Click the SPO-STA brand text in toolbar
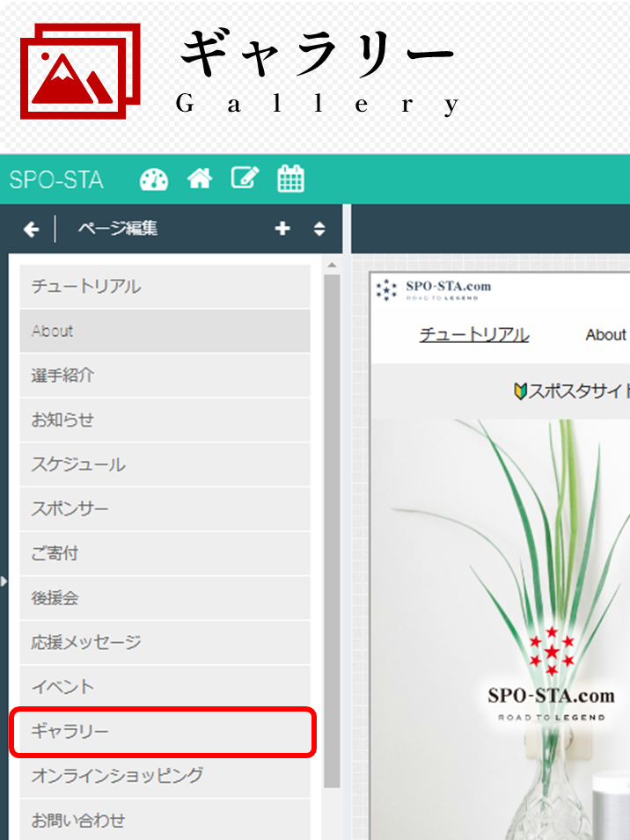 tap(56, 179)
